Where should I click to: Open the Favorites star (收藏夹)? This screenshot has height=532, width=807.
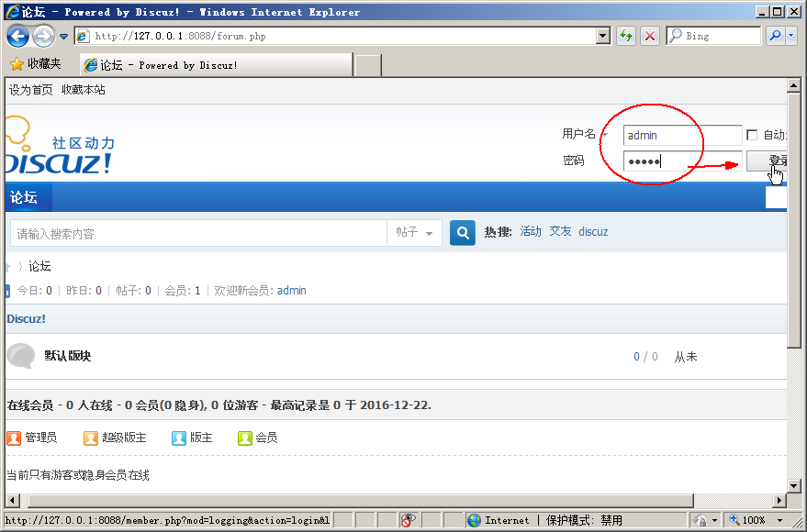tap(35, 63)
